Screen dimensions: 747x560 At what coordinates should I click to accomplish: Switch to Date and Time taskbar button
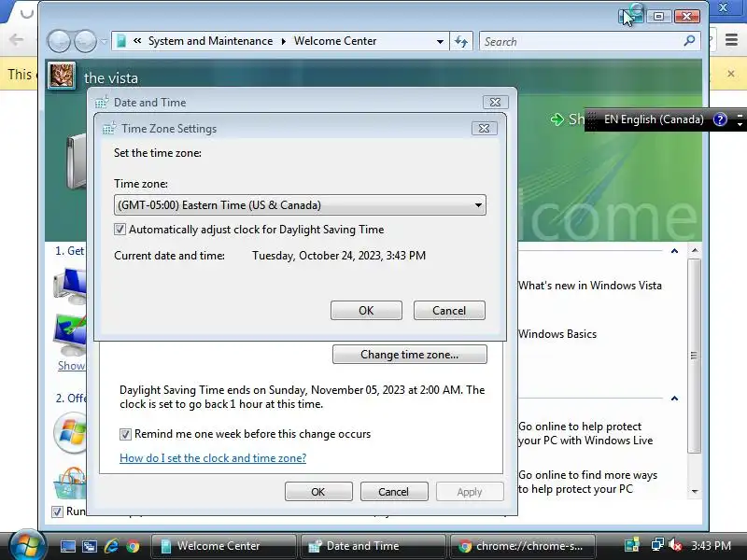(373, 546)
